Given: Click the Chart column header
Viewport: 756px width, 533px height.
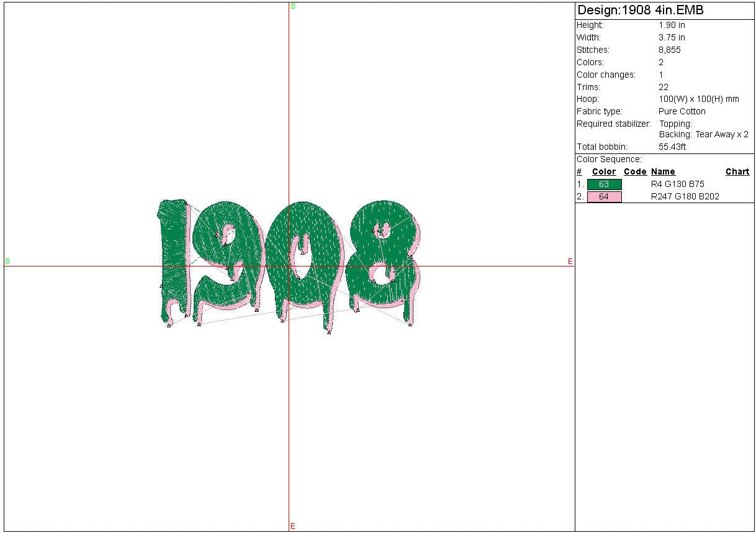Looking at the screenshot, I should (737, 172).
